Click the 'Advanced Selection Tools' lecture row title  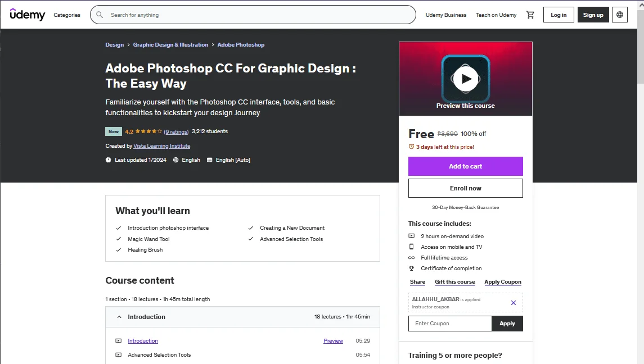tap(159, 355)
